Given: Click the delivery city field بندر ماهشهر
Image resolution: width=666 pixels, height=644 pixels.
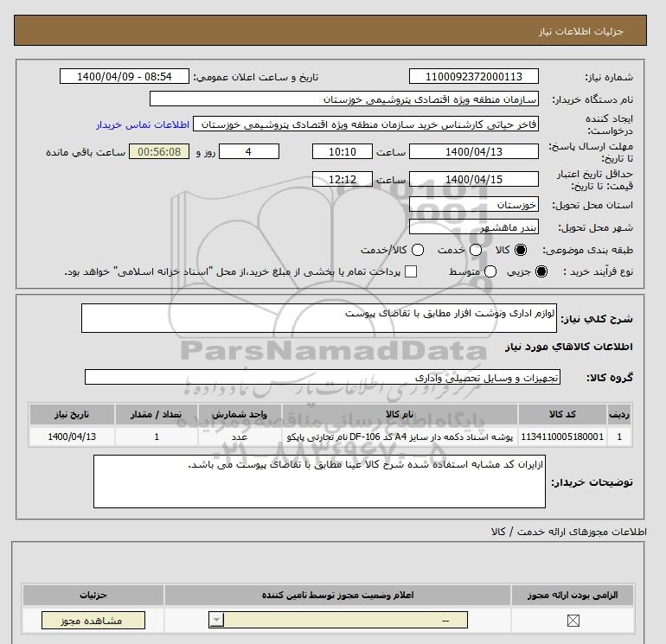Looking at the screenshot, I should tap(474, 227).
